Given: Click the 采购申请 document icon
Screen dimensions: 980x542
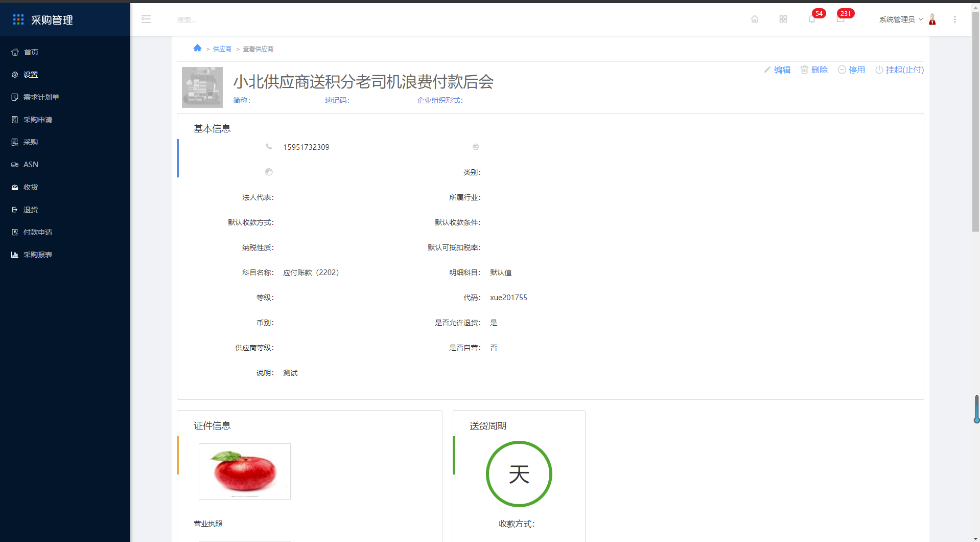Looking at the screenshot, I should point(15,120).
